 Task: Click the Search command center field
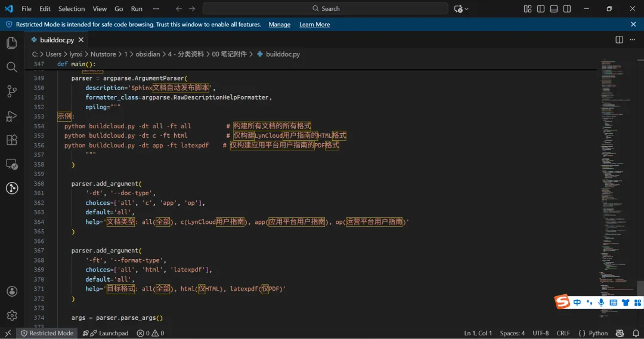(x=326, y=8)
